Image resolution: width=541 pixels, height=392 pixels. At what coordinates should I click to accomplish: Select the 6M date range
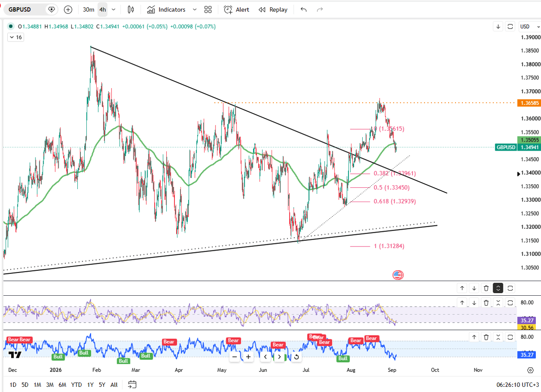tap(63, 384)
